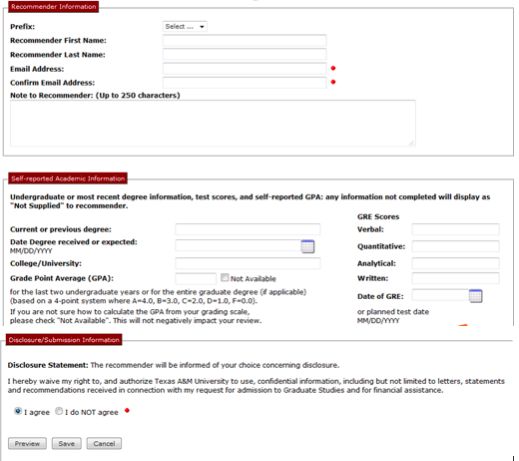Image resolution: width=519 pixels, height=461 pixels.
Task: Click the Self-reported Academic Information header
Action: point(68,178)
